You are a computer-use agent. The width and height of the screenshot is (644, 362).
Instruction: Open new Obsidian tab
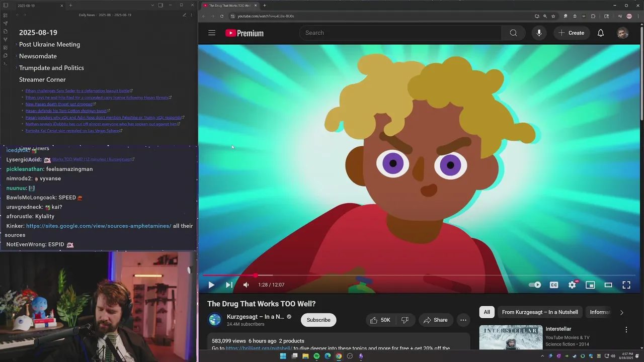click(70, 6)
